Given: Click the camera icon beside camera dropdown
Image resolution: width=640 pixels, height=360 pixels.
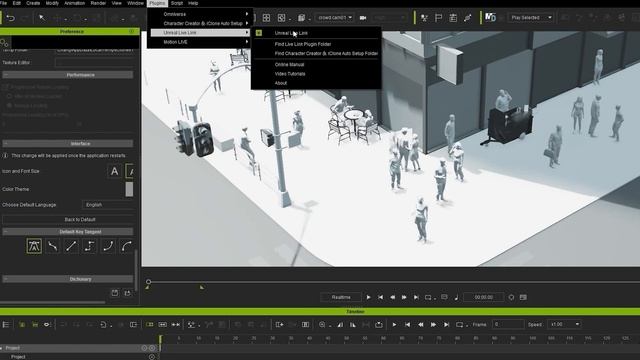Looking at the screenshot, I should click(x=362, y=18).
